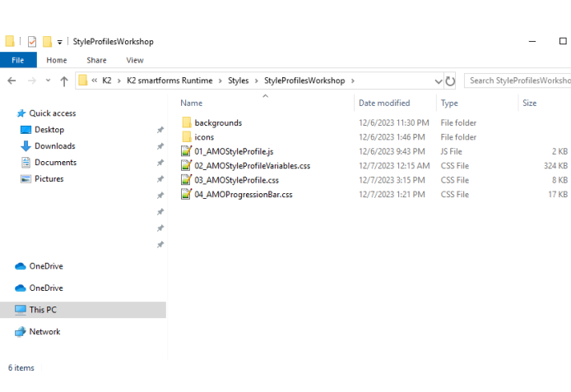
Task: Expand chevron after K2 smartforms Runtime
Action: pyautogui.click(x=221, y=81)
